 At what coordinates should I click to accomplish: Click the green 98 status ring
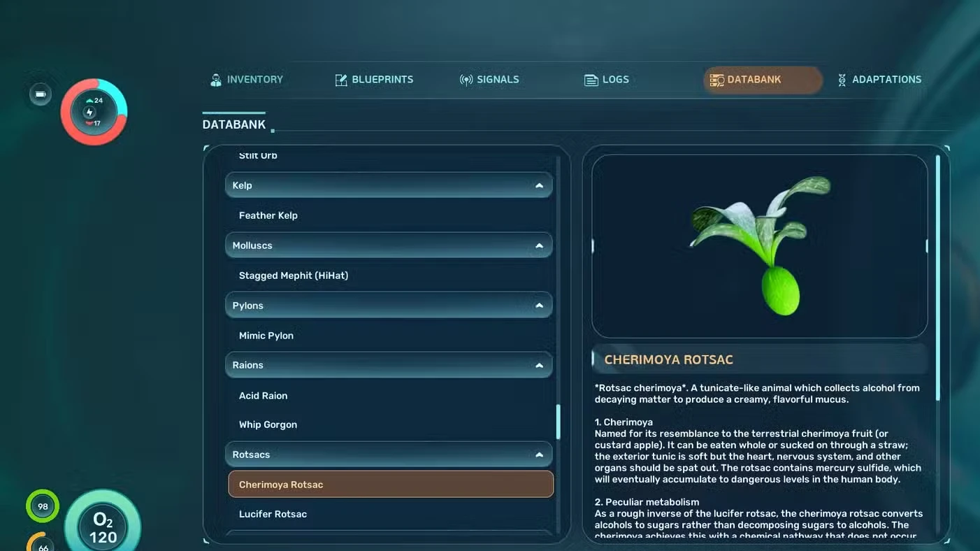(43, 506)
